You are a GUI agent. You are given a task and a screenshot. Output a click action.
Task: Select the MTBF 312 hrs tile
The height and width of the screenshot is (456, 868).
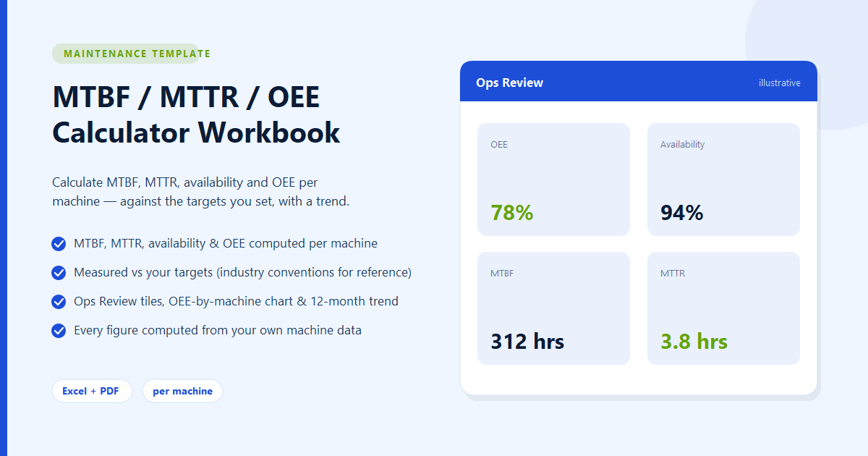click(x=553, y=308)
